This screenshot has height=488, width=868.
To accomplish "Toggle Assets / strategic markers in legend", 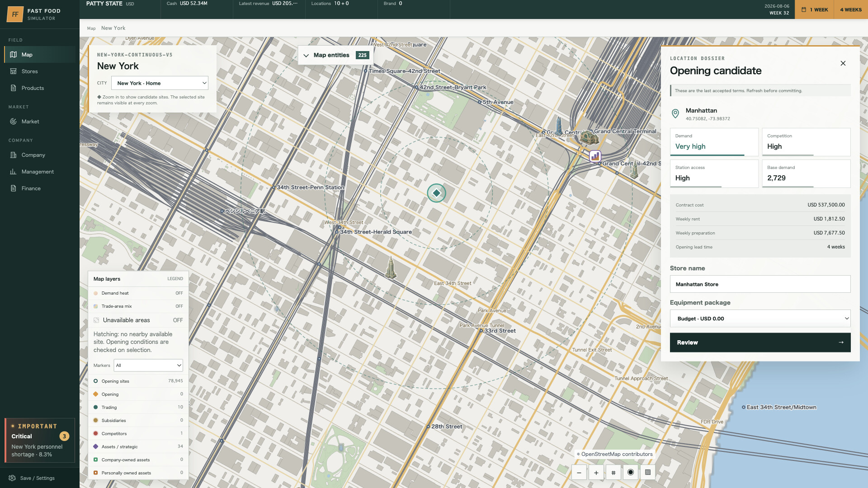I will (138, 446).
